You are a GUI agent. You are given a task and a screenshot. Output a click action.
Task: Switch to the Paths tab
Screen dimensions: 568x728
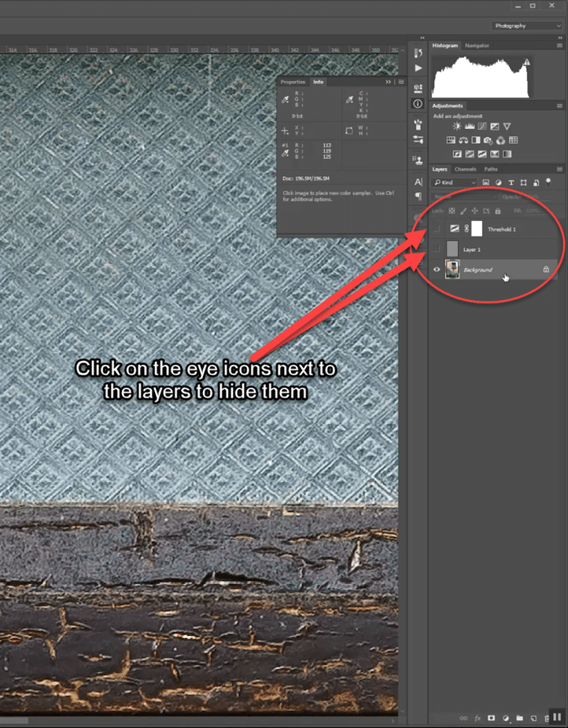pos(491,169)
